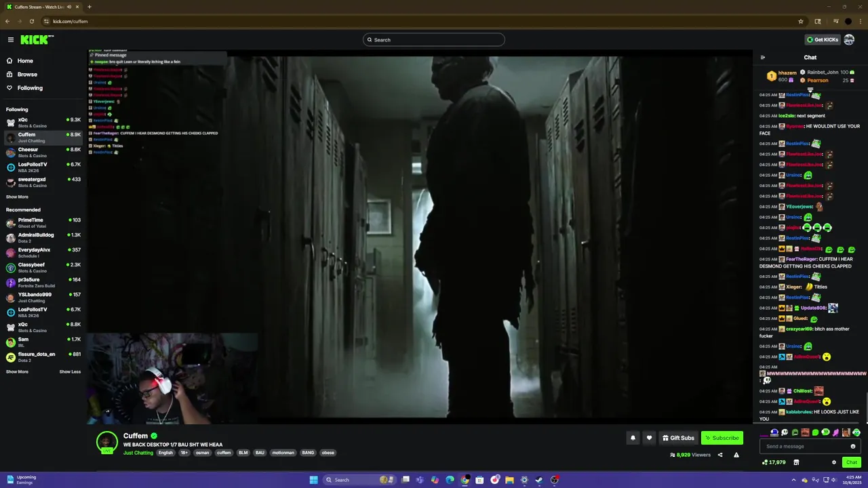This screenshot has height=488, width=868.
Task: Open the hamburger sidebar menu
Action: pos(11,40)
